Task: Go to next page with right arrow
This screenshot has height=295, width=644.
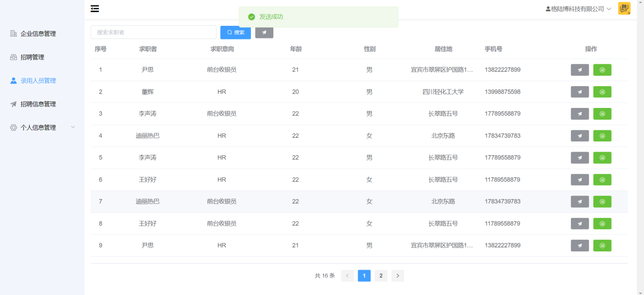Action: click(398, 276)
